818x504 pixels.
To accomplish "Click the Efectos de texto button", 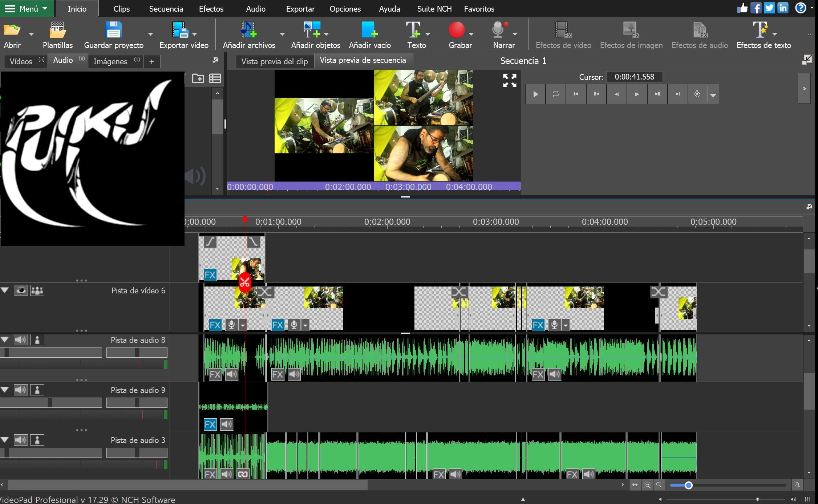I will point(764,35).
